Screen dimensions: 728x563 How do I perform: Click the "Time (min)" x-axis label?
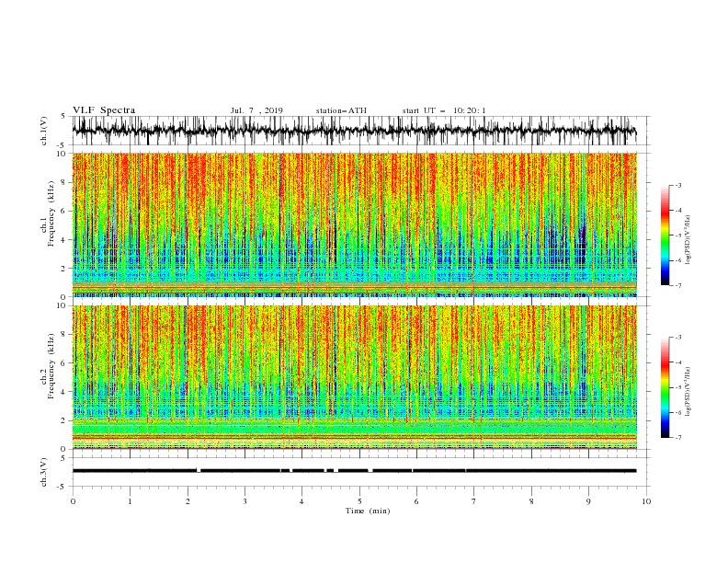[x=368, y=511]
